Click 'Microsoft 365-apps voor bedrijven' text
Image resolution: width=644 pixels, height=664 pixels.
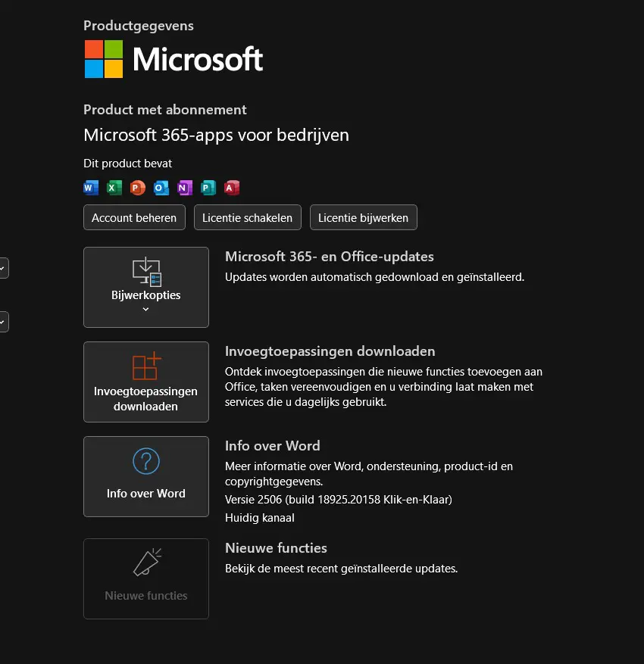coord(216,136)
